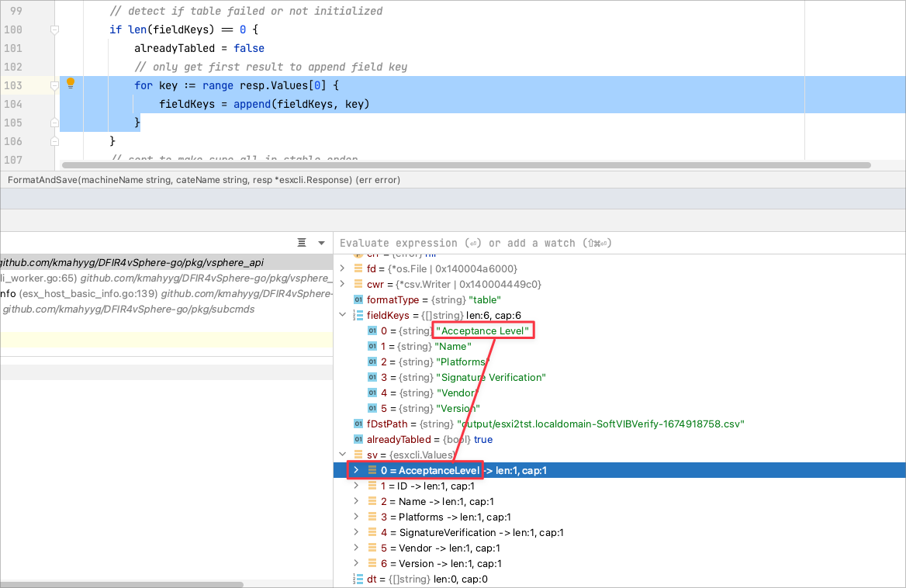The width and height of the screenshot is (906, 588).
Task: Select fieldKeys item "Platforms"
Action: (x=620, y=362)
